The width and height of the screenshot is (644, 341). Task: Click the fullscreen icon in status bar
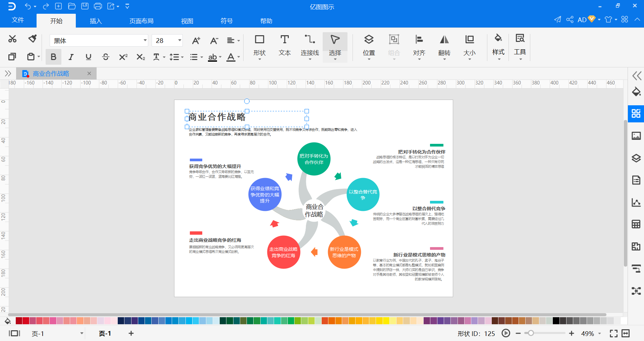tap(613, 333)
